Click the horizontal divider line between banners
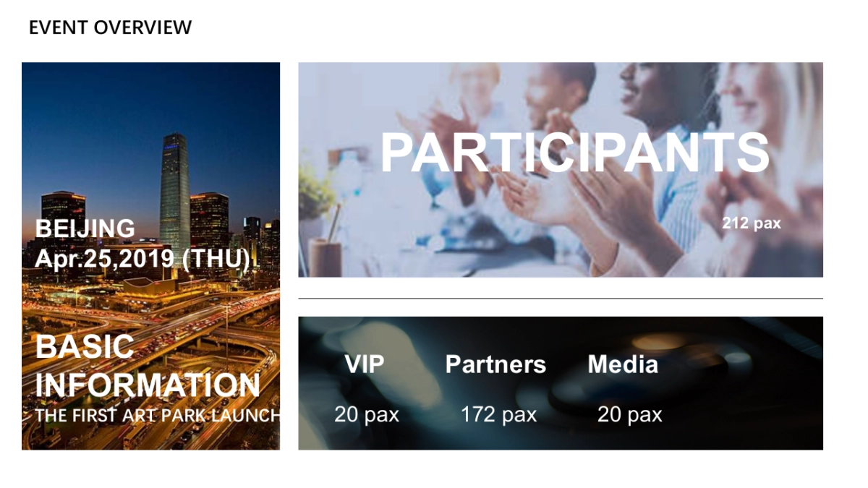This screenshot has height=488, width=868. (560, 298)
